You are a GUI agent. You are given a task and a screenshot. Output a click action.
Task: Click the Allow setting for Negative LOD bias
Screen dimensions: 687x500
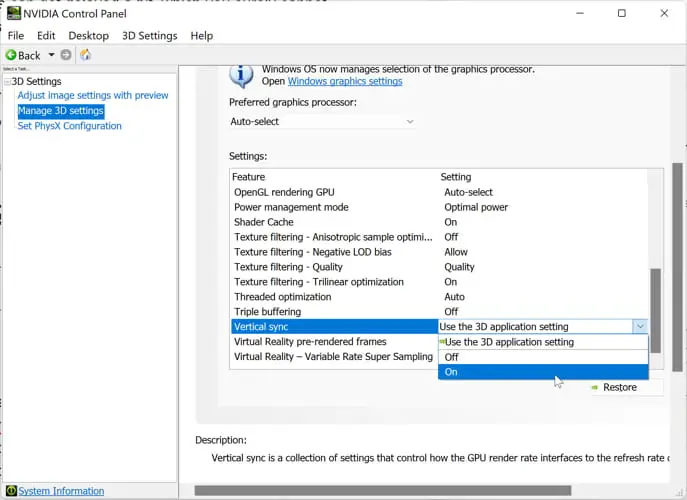point(456,252)
